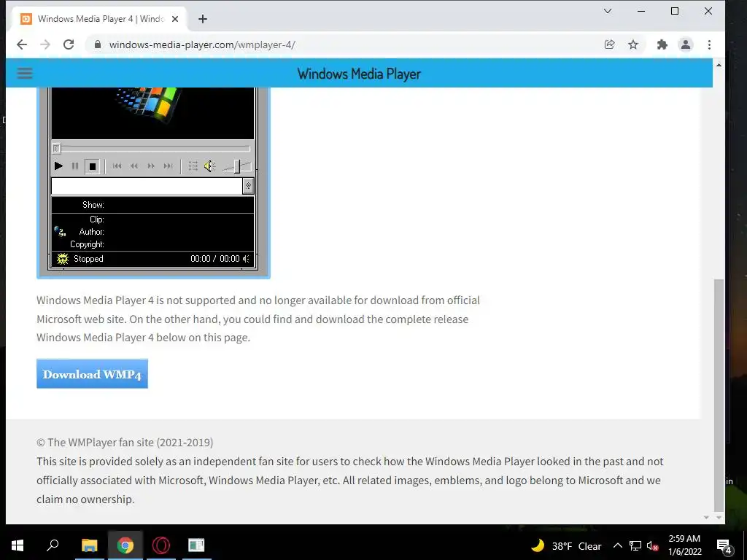Screen dimensions: 747x560
Task: Go back to previous page
Action: tap(22, 44)
